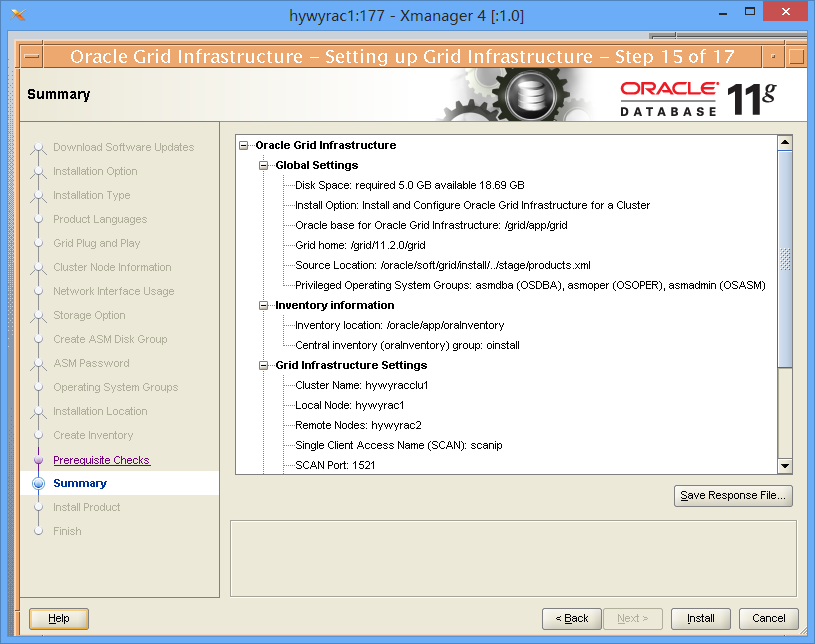Collapse the Global Settings tree node
Image resolution: width=815 pixels, height=644 pixels.
(264, 165)
